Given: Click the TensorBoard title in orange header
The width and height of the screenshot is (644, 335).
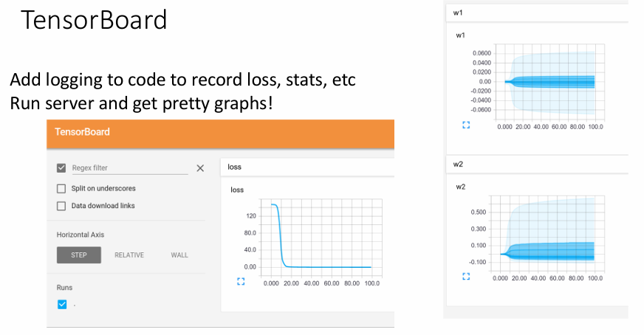Looking at the screenshot, I should [x=82, y=132].
